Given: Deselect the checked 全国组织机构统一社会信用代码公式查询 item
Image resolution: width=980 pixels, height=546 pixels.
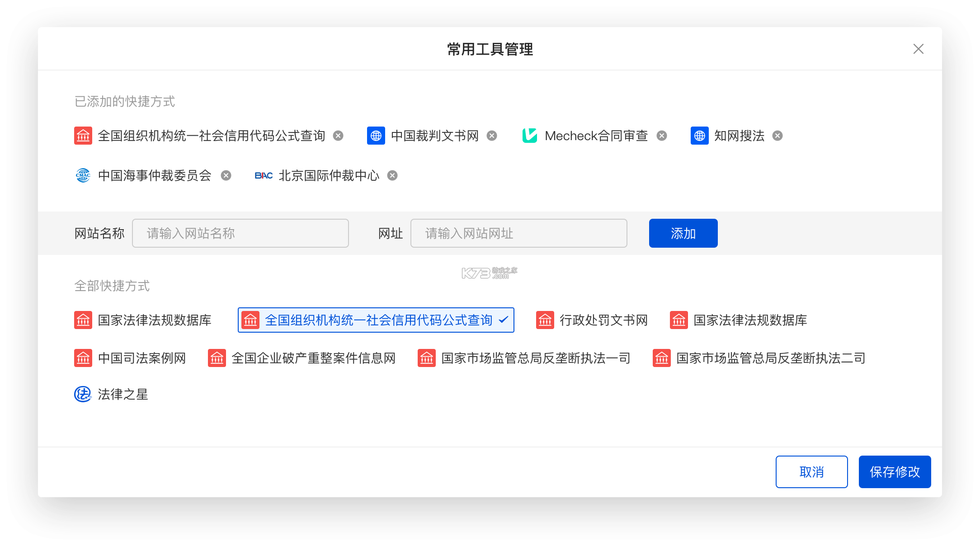Looking at the screenshot, I should 376,320.
